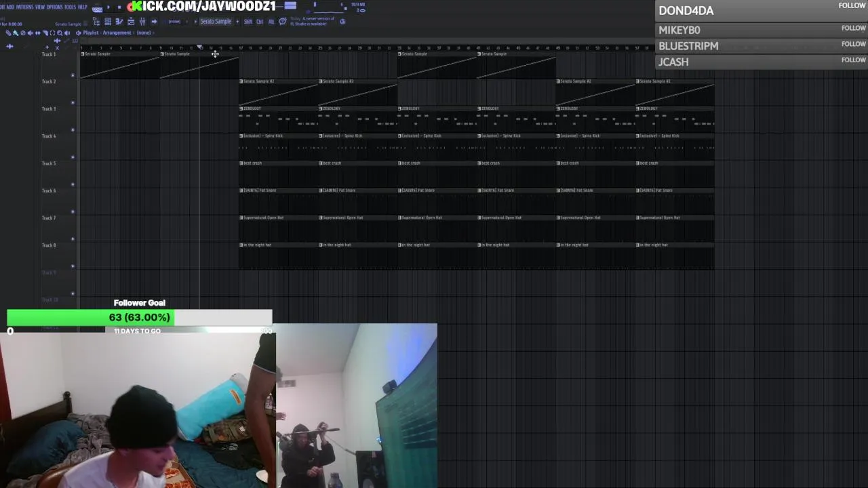Open the Playlist menu arrow before Playlist - Arrangement
Viewport: 868px width, 488px height.
click(x=78, y=33)
